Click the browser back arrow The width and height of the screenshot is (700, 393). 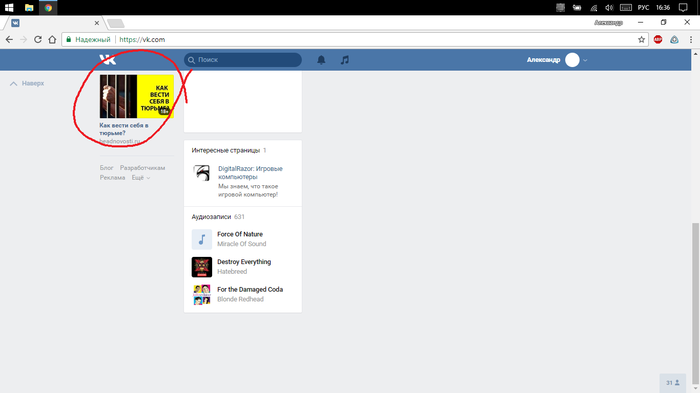point(9,39)
